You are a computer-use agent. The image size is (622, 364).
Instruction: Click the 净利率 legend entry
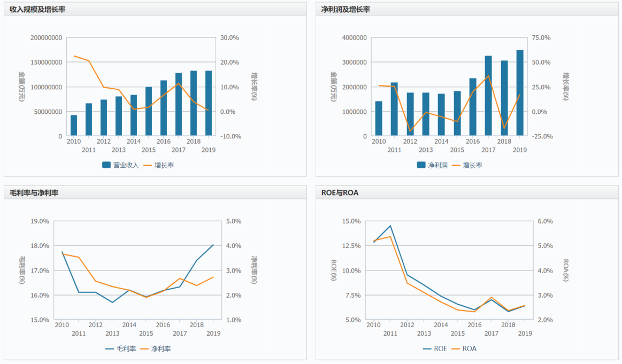156,348
